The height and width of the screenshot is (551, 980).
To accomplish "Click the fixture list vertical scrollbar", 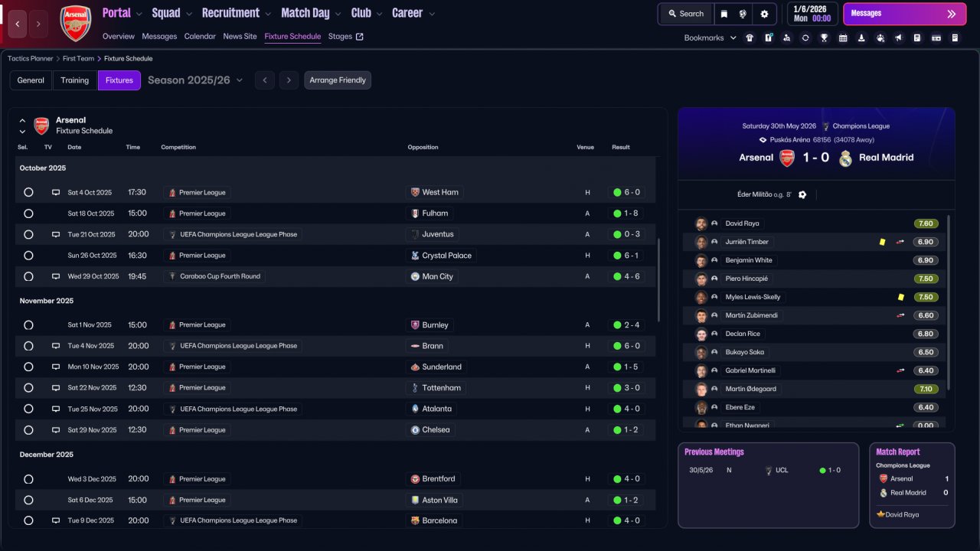I will [x=658, y=279].
